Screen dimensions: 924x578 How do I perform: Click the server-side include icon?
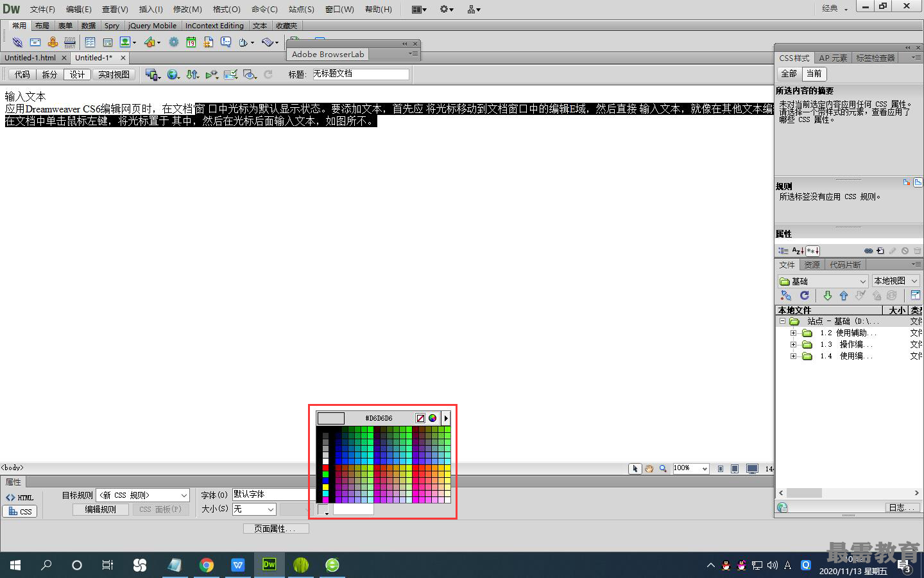[209, 42]
